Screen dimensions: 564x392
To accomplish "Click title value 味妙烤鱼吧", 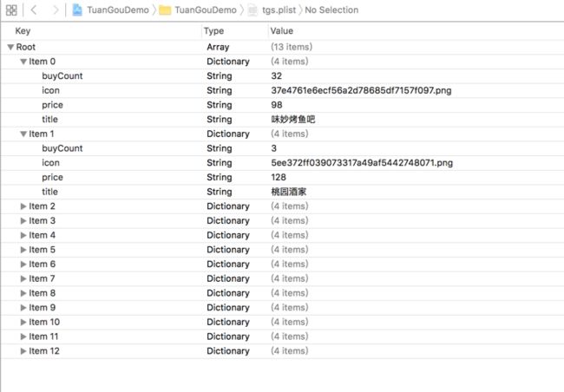I will (x=292, y=120).
